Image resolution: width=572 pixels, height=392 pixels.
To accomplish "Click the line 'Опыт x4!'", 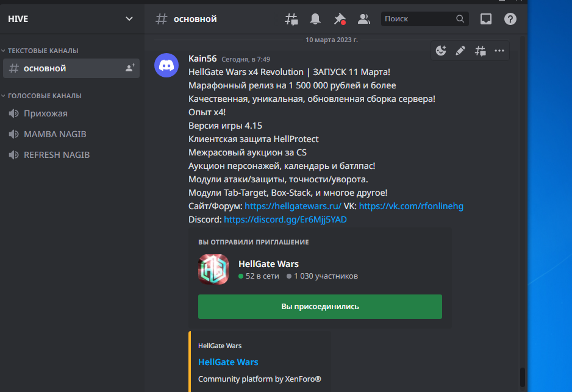I will pos(207,112).
